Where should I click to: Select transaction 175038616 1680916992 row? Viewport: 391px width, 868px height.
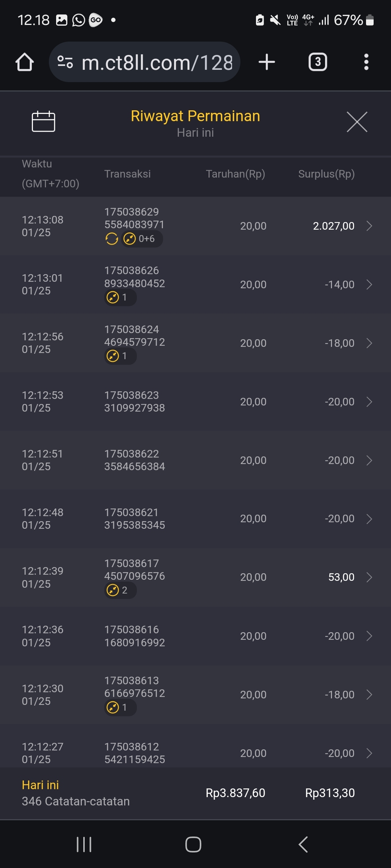tap(135, 636)
